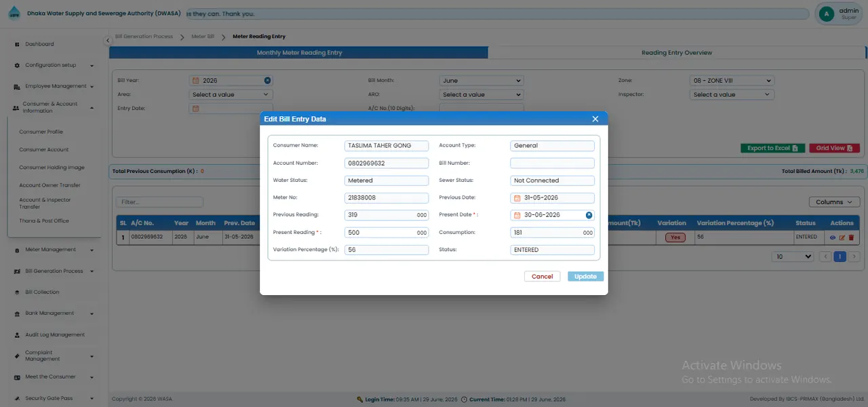The image size is (868, 407).
Task: Click the Security Gate Pass sidebar icon
Action: click(x=17, y=399)
